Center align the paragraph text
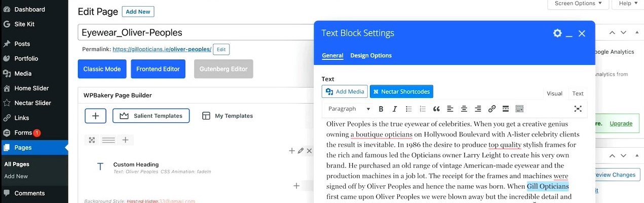Image resolution: width=644 pixels, height=203 pixels. point(464,109)
